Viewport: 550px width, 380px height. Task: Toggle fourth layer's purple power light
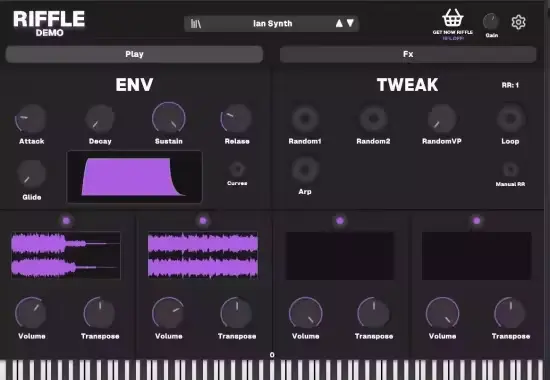click(477, 221)
